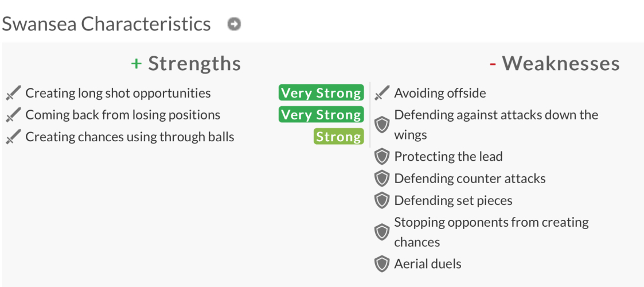This screenshot has height=287, width=644.
Task: Click shield icon beside Defending counter attacks
Action: (382, 179)
